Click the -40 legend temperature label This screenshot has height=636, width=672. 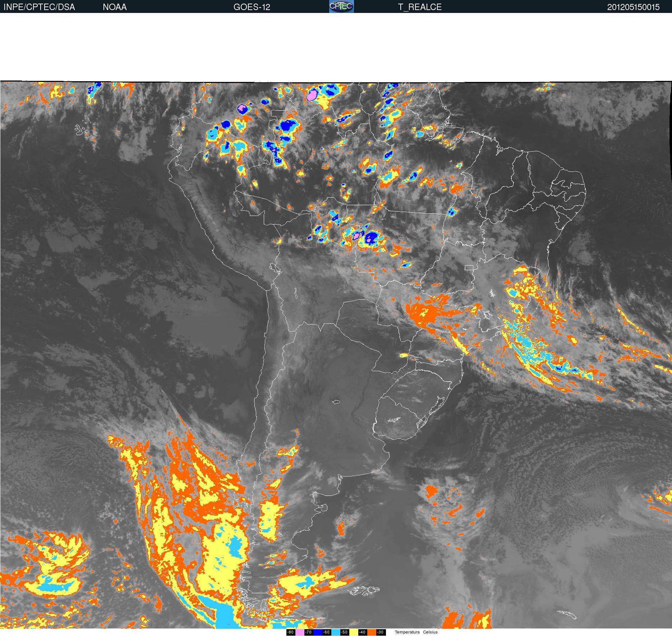[x=362, y=632]
